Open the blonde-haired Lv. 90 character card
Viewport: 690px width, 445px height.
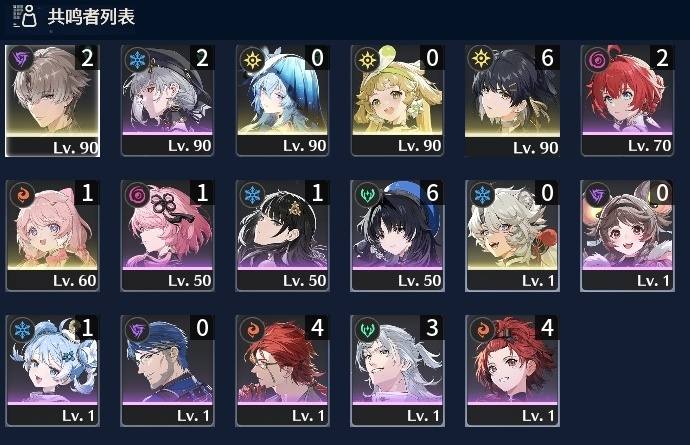397,101
